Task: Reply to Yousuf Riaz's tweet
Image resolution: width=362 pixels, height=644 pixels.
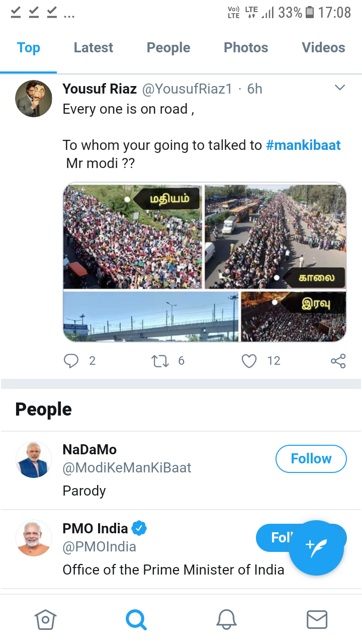Action: point(71,361)
